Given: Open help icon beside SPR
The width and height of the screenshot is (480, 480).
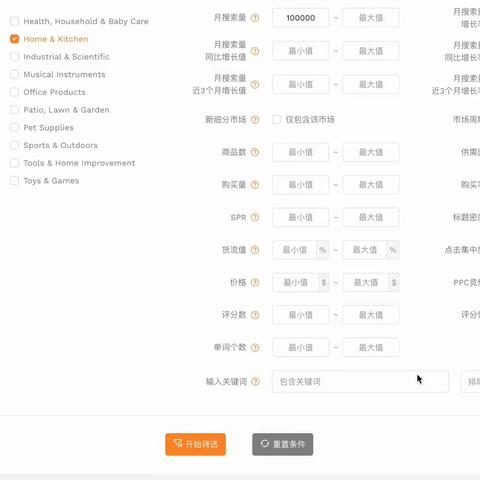Looking at the screenshot, I should (x=255, y=217).
